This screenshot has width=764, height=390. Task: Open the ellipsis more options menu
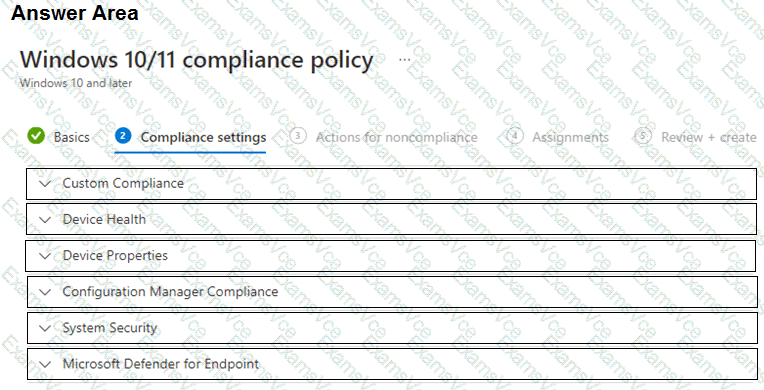pyautogui.click(x=404, y=60)
